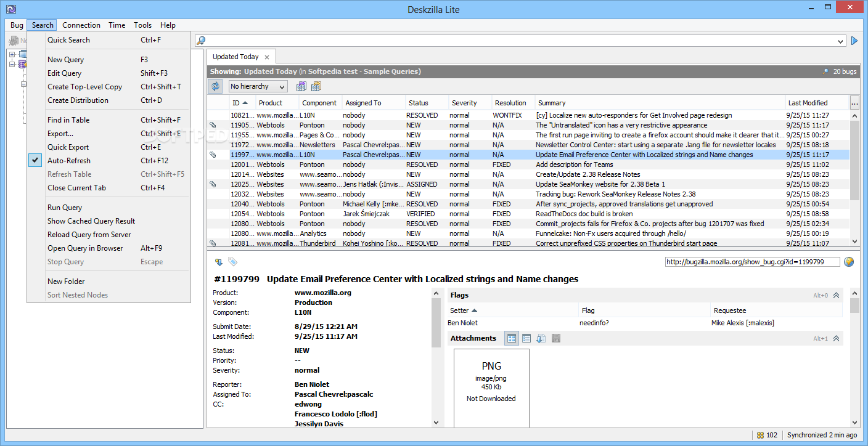This screenshot has width=868, height=446.
Task: Select Open Query in Browser
Action: [x=108, y=248]
